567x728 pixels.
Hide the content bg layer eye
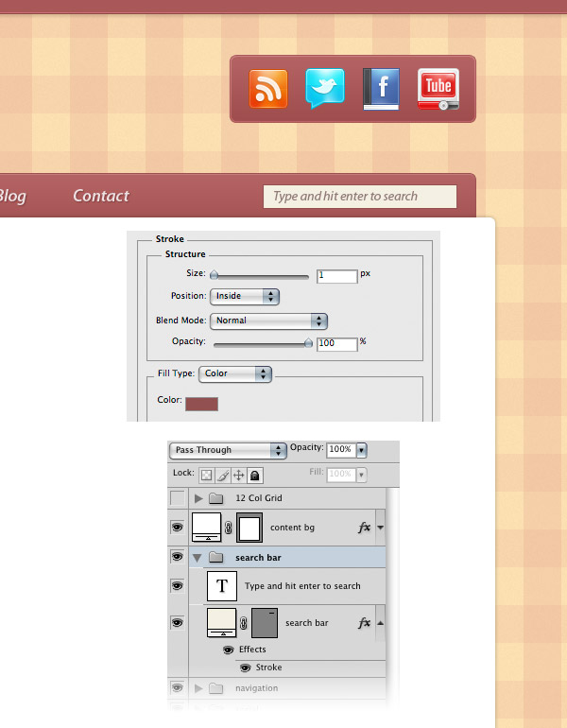(178, 527)
